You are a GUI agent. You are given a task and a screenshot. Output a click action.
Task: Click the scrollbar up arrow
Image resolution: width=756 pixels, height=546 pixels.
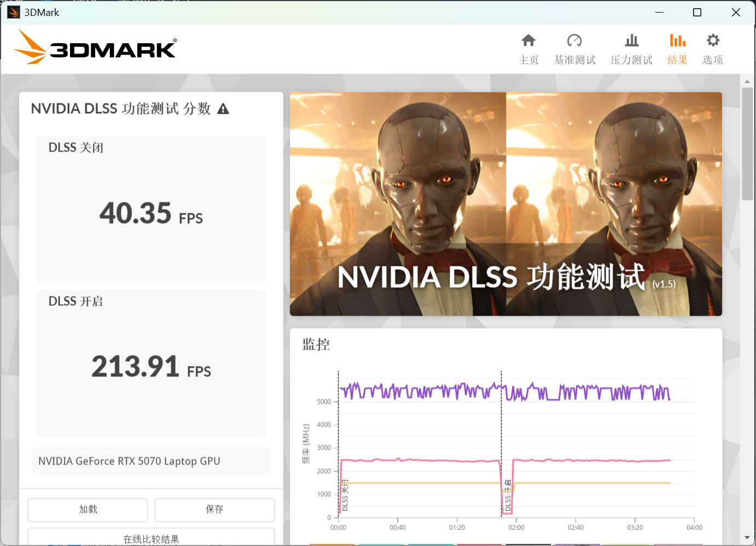(747, 81)
